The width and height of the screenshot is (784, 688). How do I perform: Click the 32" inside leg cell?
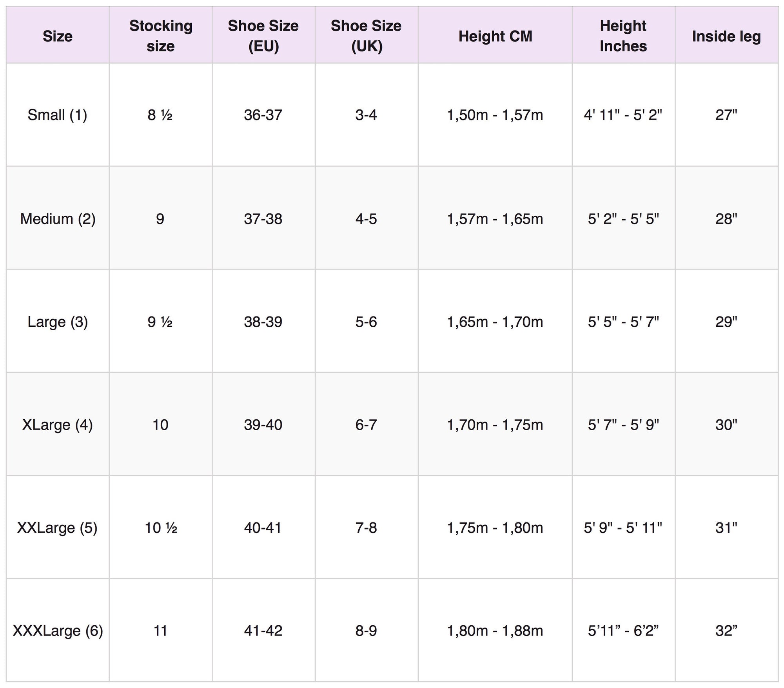pyautogui.click(x=726, y=631)
